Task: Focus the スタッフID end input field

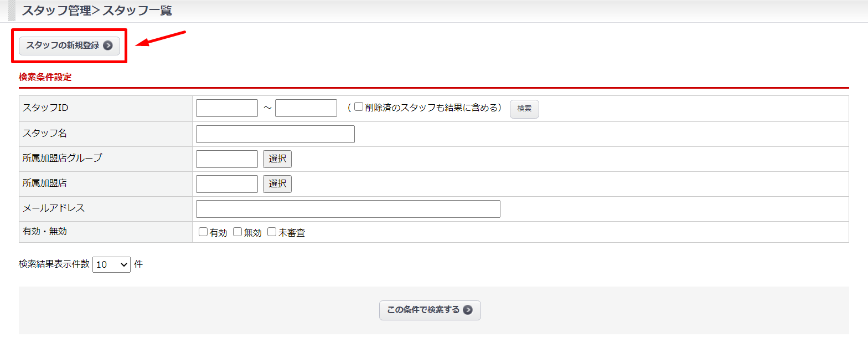Action: click(306, 108)
